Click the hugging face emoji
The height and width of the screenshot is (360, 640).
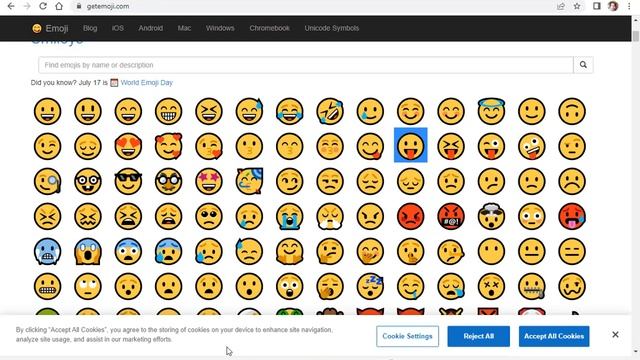click(290, 251)
